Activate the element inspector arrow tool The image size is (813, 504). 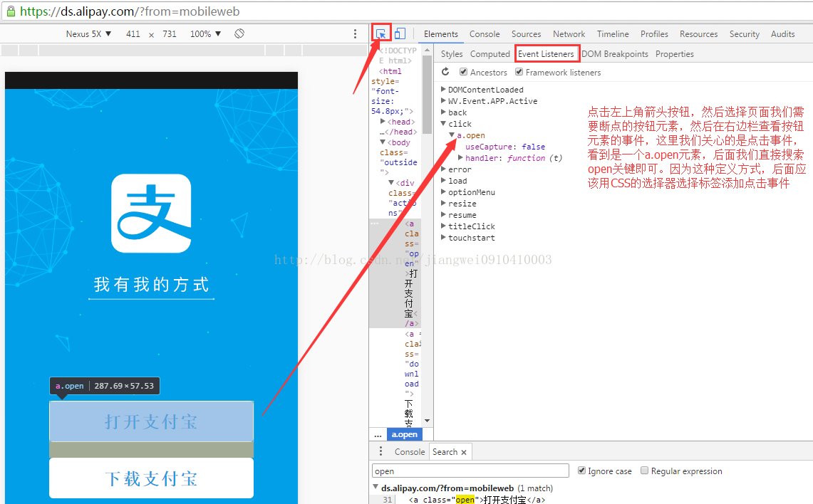[x=380, y=33]
